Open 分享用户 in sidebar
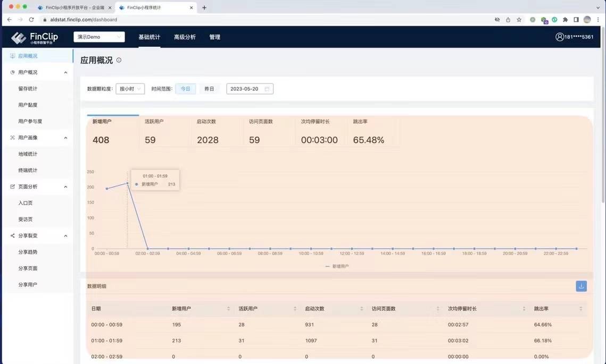This screenshot has height=364, width=606. [28, 284]
